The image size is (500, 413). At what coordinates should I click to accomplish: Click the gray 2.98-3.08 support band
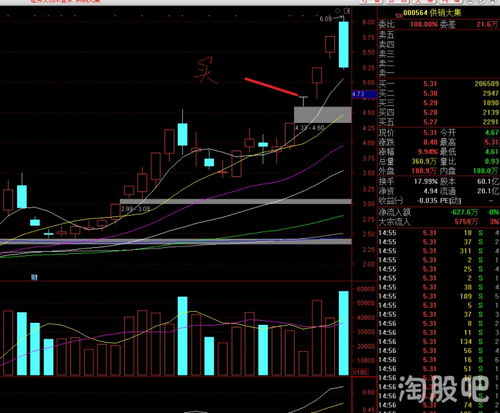tap(235, 201)
